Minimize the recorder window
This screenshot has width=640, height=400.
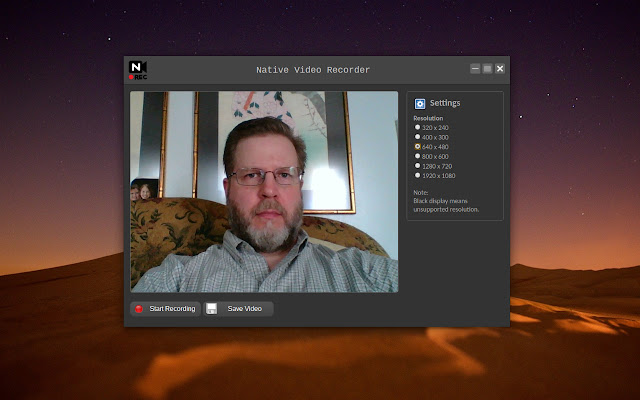475,69
